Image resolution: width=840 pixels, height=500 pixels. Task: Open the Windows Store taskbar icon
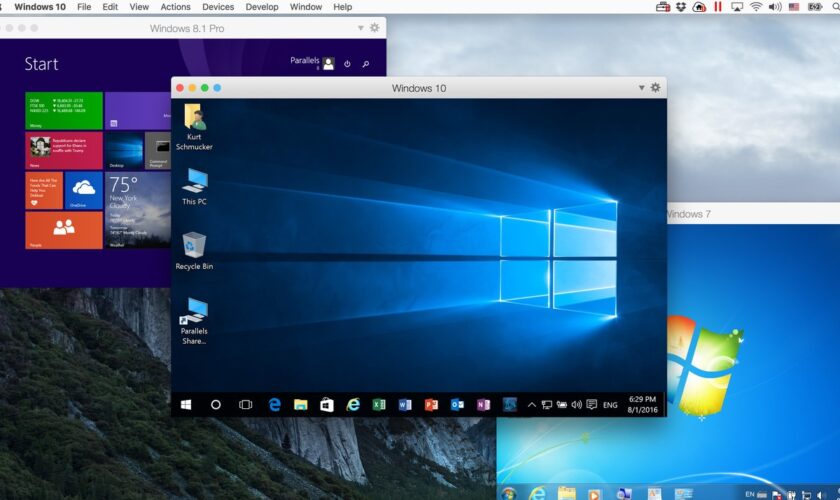pos(326,405)
